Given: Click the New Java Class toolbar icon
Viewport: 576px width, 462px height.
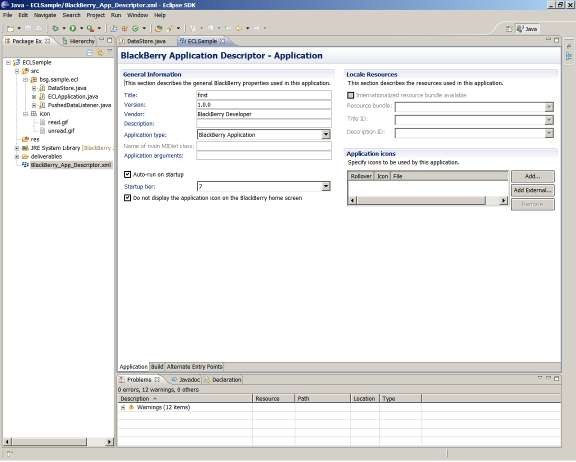Looking at the screenshot, I should click(135, 28).
